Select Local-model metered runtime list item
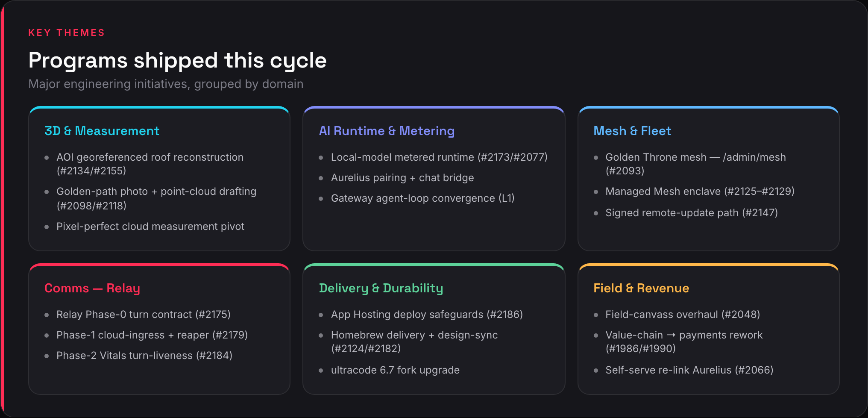Viewport: 868px width, 418px height. [439, 157]
